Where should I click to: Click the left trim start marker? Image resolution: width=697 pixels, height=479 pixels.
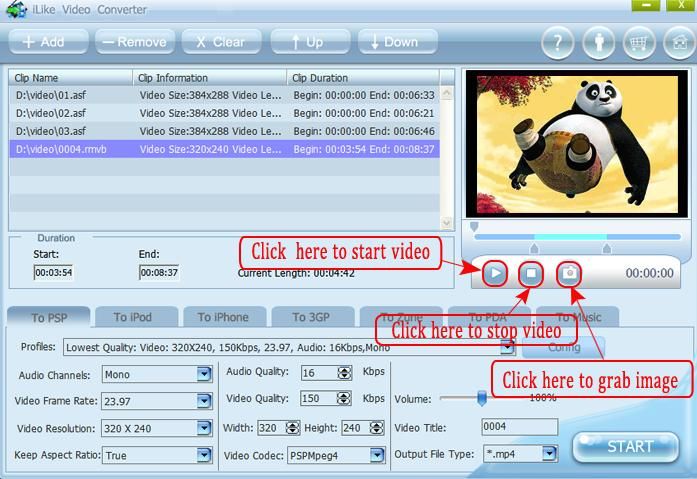[x=534, y=247]
